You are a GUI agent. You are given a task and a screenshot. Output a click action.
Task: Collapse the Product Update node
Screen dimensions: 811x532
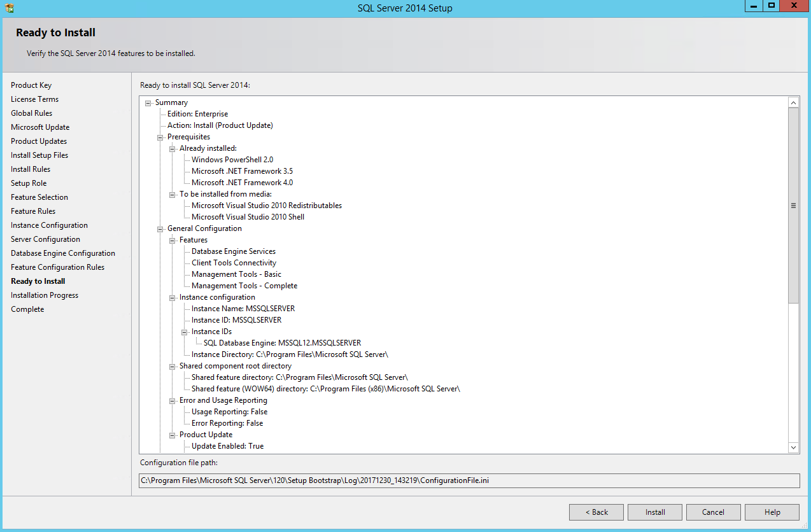[172, 435]
